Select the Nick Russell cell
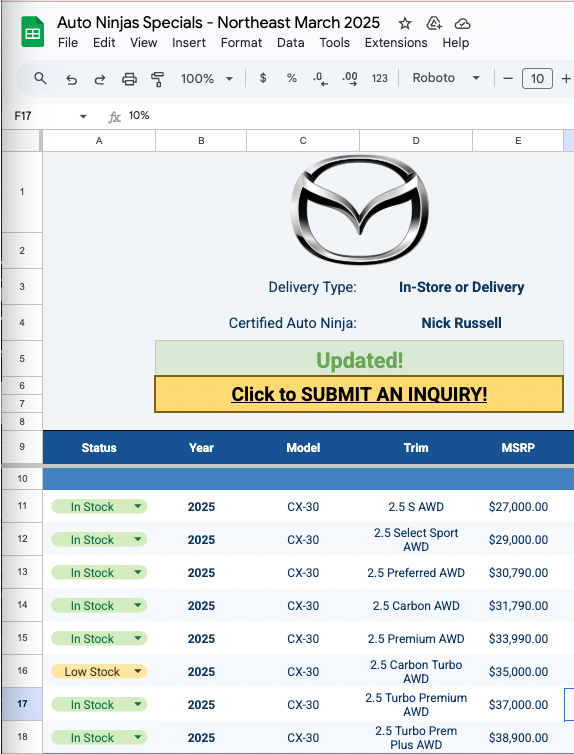The image size is (574, 754). tap(462, 323)
